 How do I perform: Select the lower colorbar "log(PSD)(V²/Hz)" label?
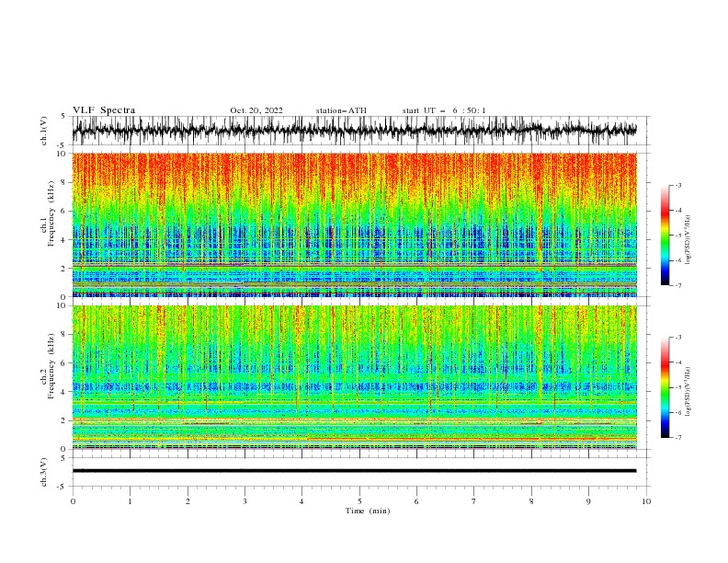click(688, 391)
